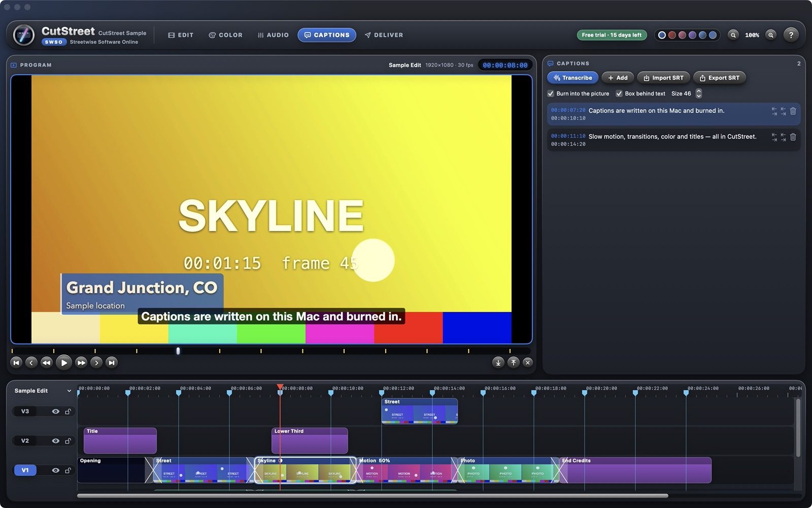Jump to the start of the program
Image resolution: width=812 pixels, height=508 pixels.
tap(16, 362)
